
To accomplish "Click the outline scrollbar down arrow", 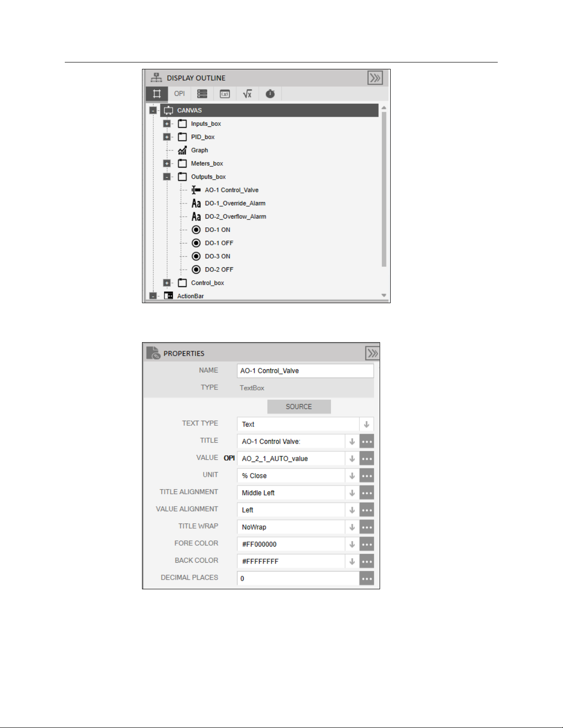I will point(384,295).
